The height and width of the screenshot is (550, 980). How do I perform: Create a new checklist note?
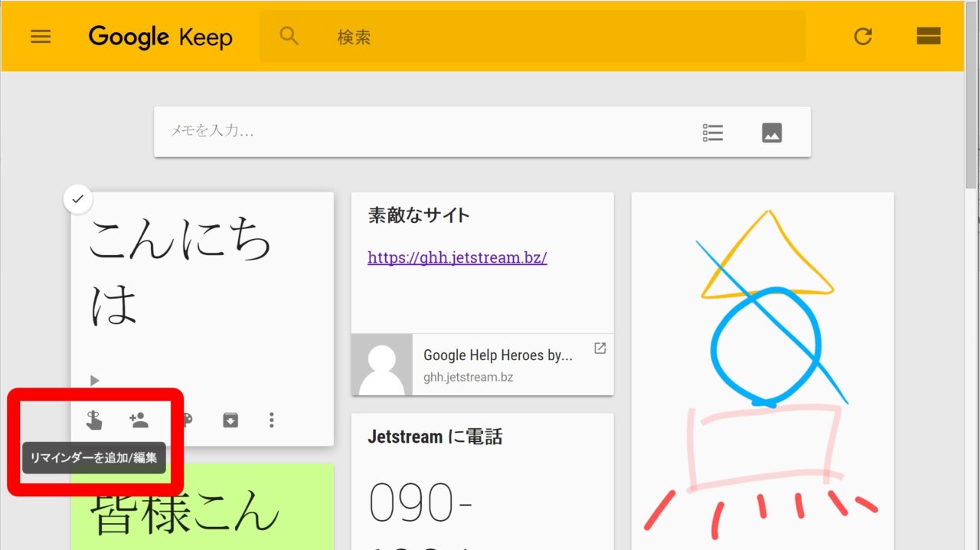pyautogui.click(x=713, y=133)
